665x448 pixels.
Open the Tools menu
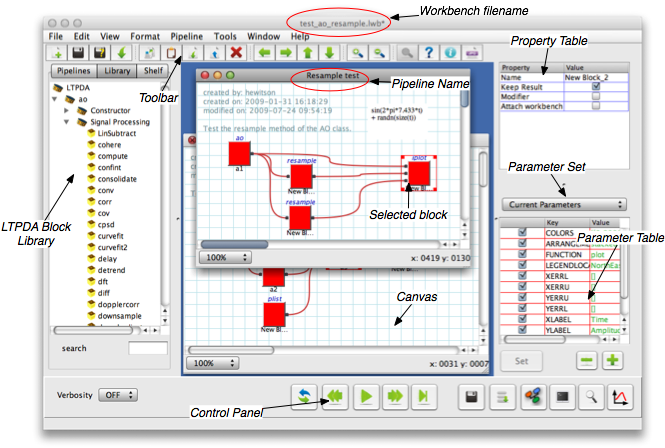225,36
